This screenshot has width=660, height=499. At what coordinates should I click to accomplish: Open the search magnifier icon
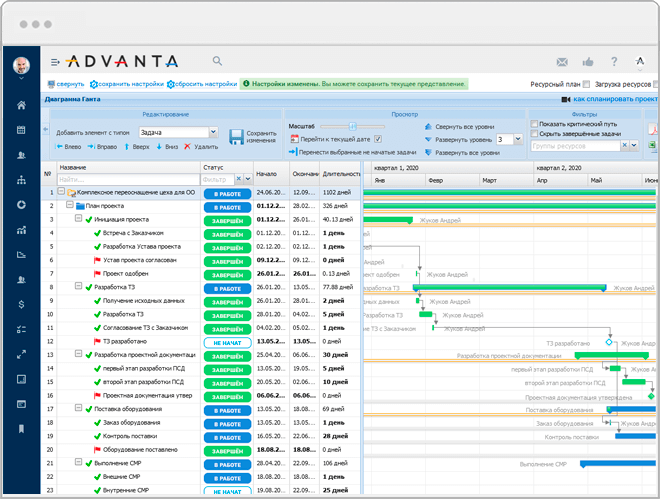coord(217,61)
